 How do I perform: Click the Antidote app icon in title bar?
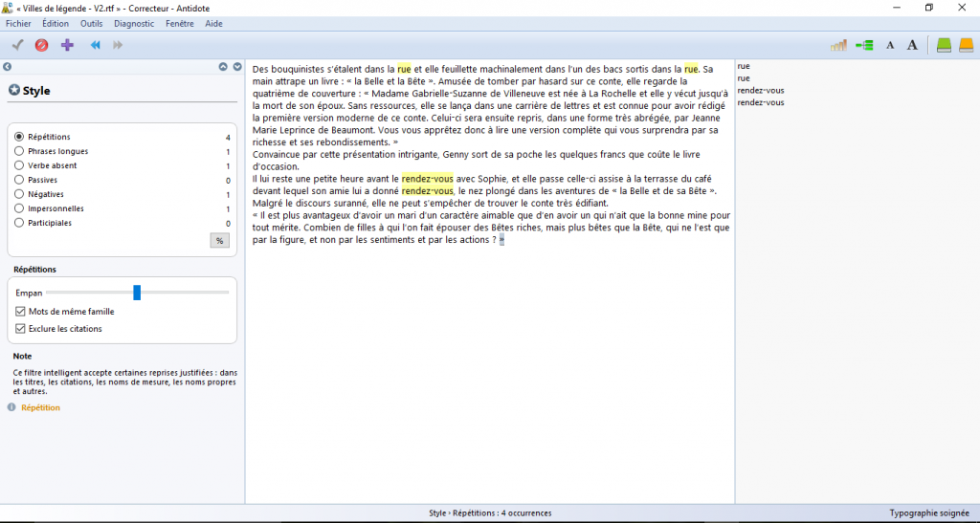coord(7,8)
